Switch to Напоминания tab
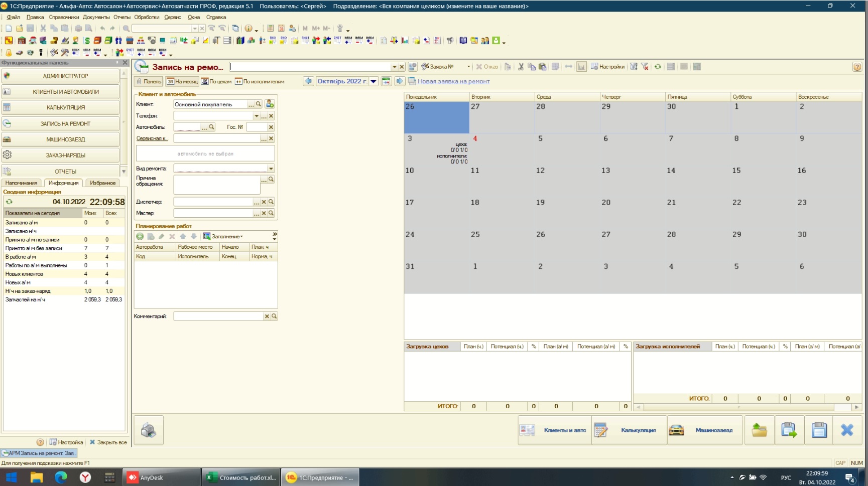 (21, 183)
